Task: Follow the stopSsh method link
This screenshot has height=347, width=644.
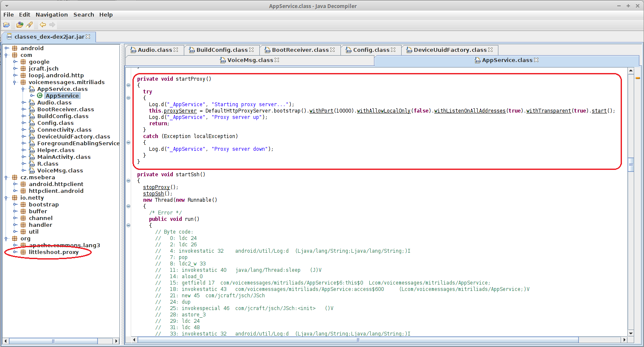Action: [153, 193]
